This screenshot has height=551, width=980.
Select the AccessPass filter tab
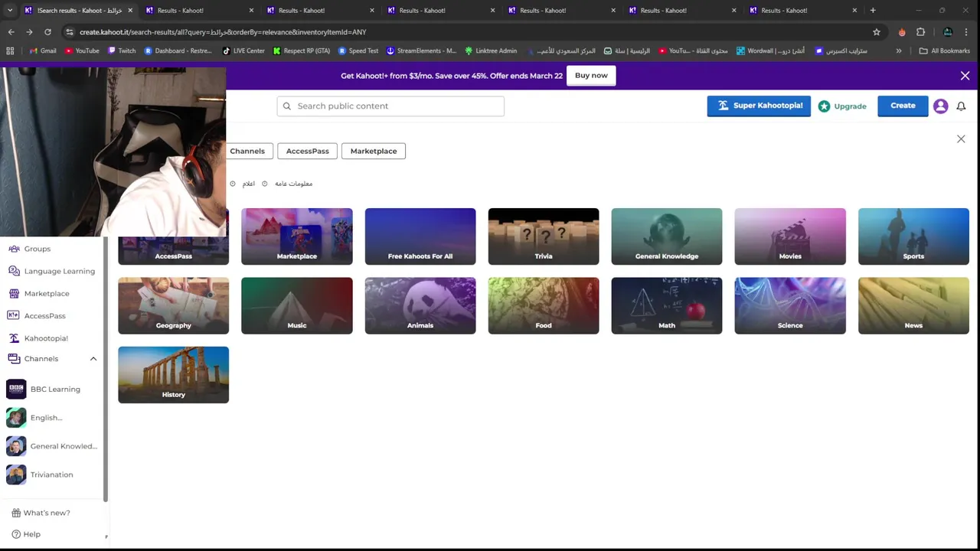[x=307, y=151]
